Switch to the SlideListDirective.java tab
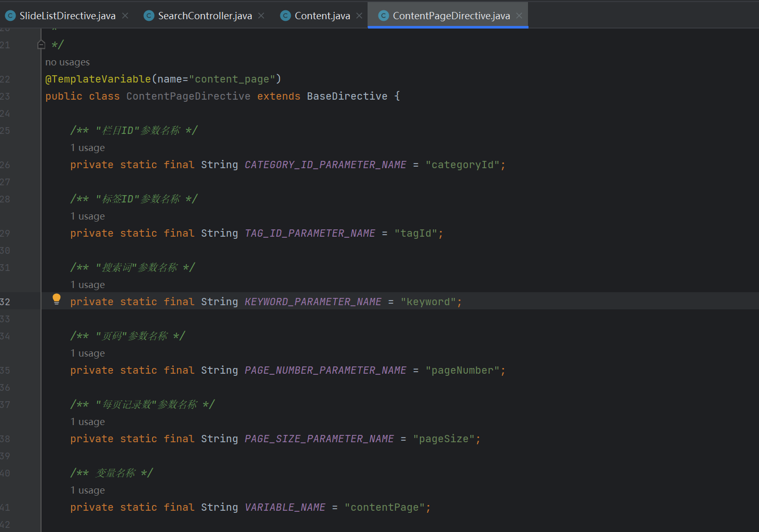 coord(67,16)
